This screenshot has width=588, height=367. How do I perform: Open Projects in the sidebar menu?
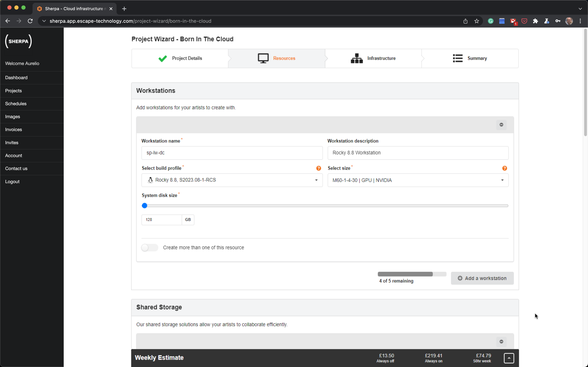click(13, 91)
